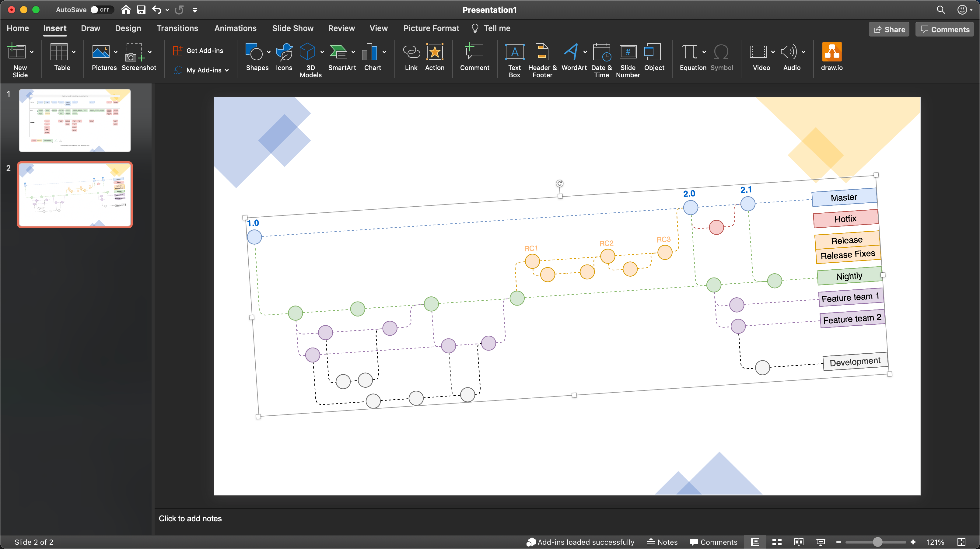Viewport: 980px width, 549px height.
Task: Select slide 1 thumbnail in sidebar
Action: pyautogui.click(x=75, y=120)
